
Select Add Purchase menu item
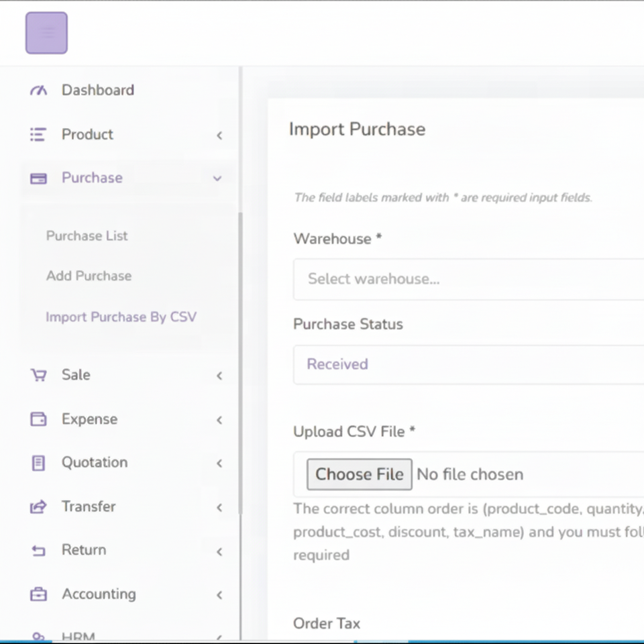(x=89, y=276)
